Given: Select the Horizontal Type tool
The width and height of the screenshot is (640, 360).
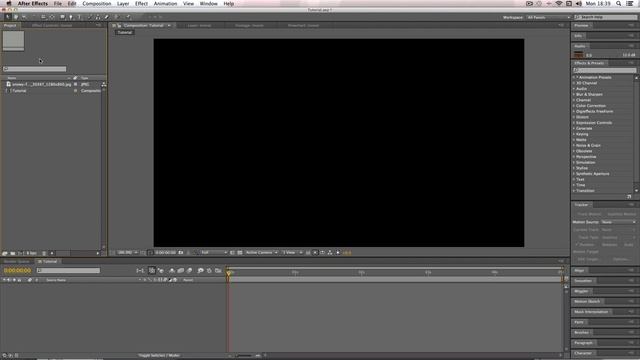Looking at the screenshot, I should pos(79,17).
